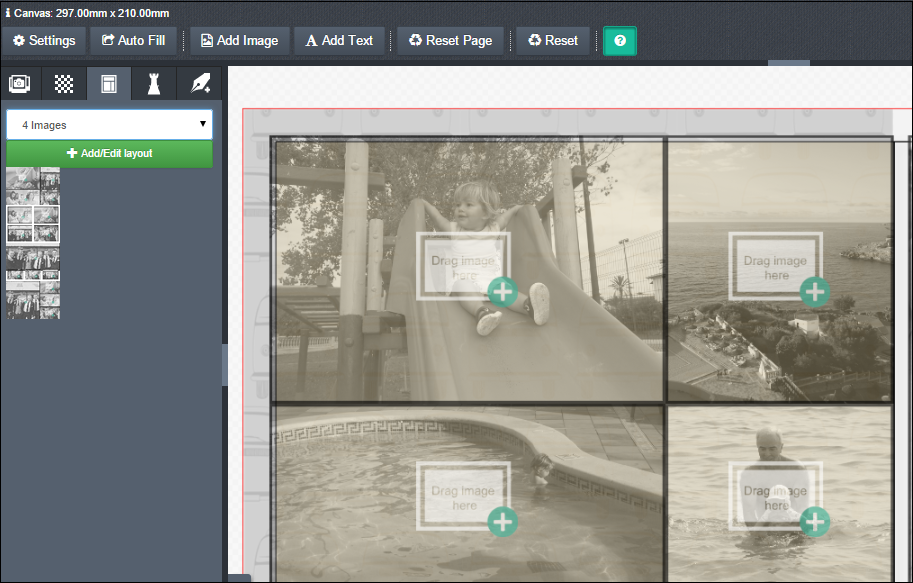
Task: Open the chess rook clipart tab
Action: coord(154,85)
